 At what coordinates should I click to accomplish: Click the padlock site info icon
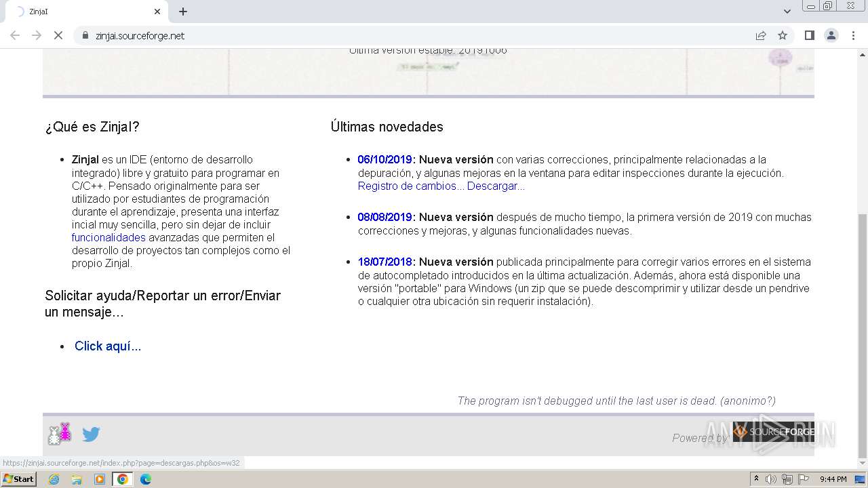(x=85, y=35)
